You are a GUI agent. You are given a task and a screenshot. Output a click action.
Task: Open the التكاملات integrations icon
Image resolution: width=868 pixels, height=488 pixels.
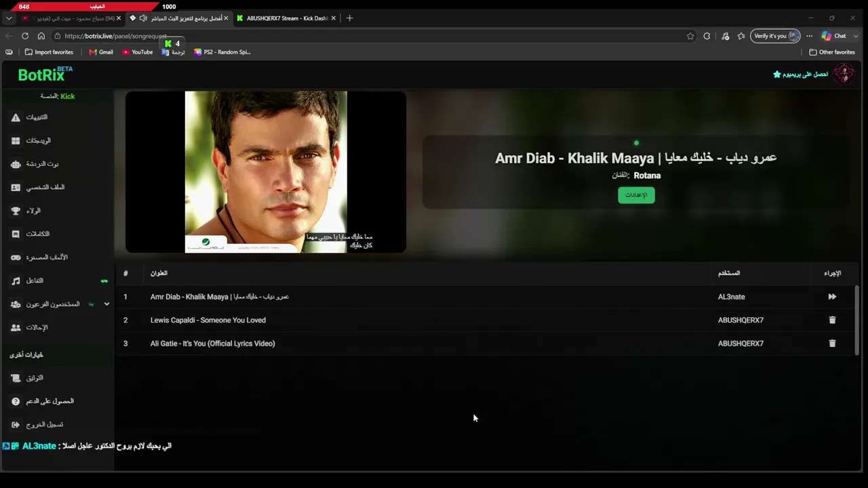point(16,234)
